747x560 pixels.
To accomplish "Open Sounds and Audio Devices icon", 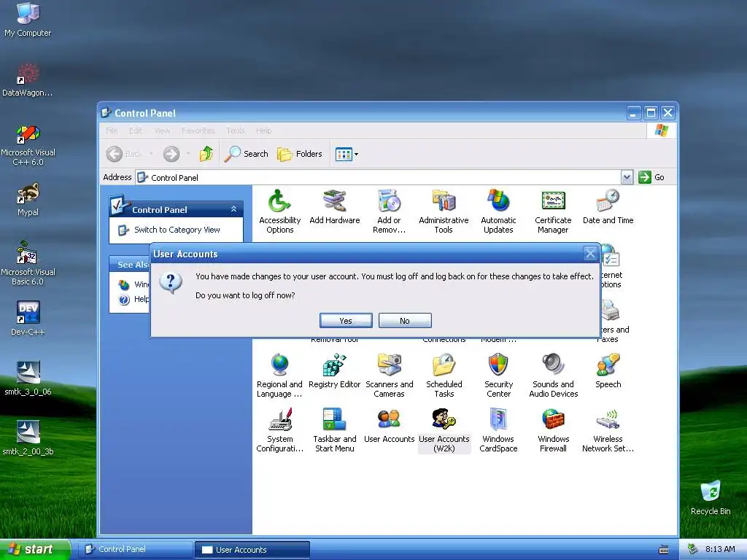I will pos(553,376).
